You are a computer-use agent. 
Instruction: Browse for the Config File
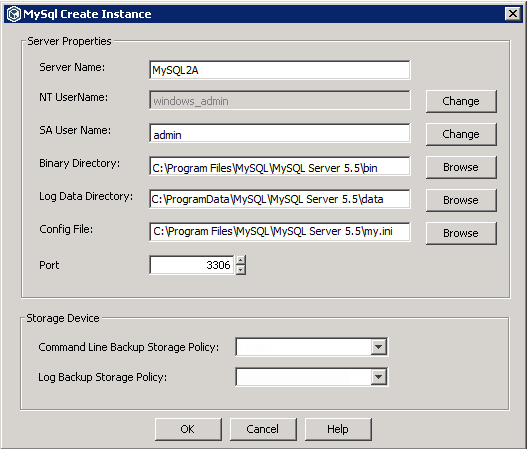[461, 233]
